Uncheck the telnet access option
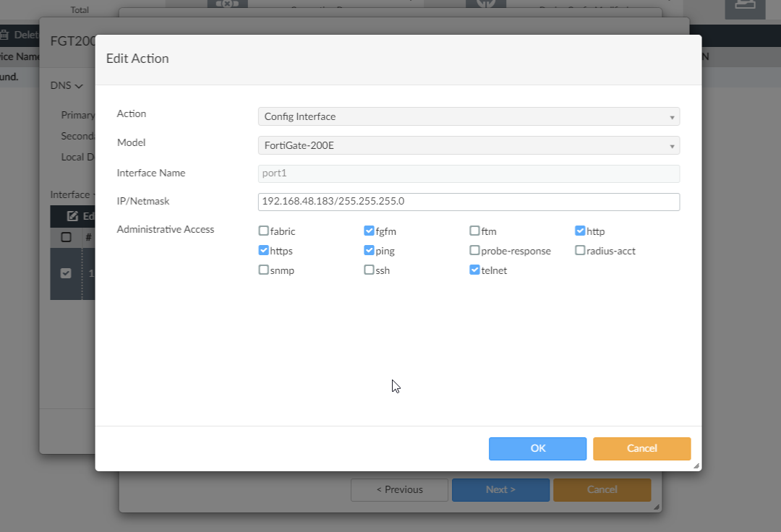Viewport: 781px width, 532px height. (475, 270)
